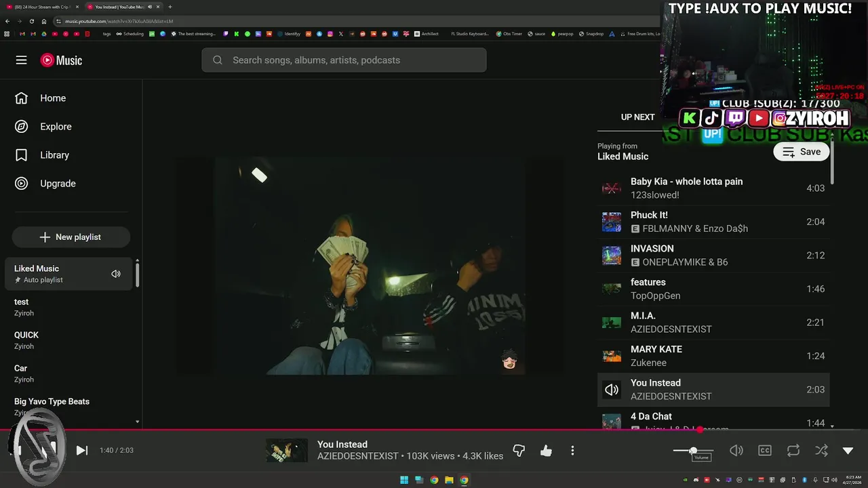Image resolution: width=868 pixels, height=488 pixels.
Task: Toggle closed captions
Action: (764, 451)
